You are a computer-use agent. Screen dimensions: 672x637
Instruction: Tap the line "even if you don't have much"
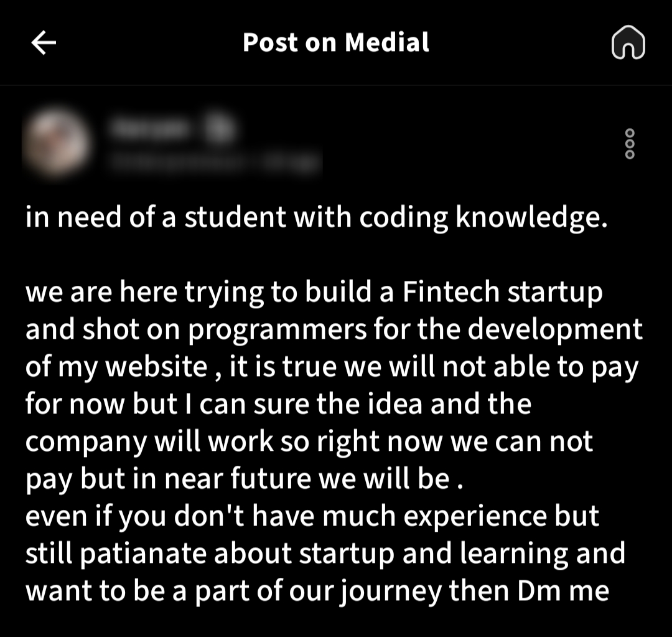(312, 516)
